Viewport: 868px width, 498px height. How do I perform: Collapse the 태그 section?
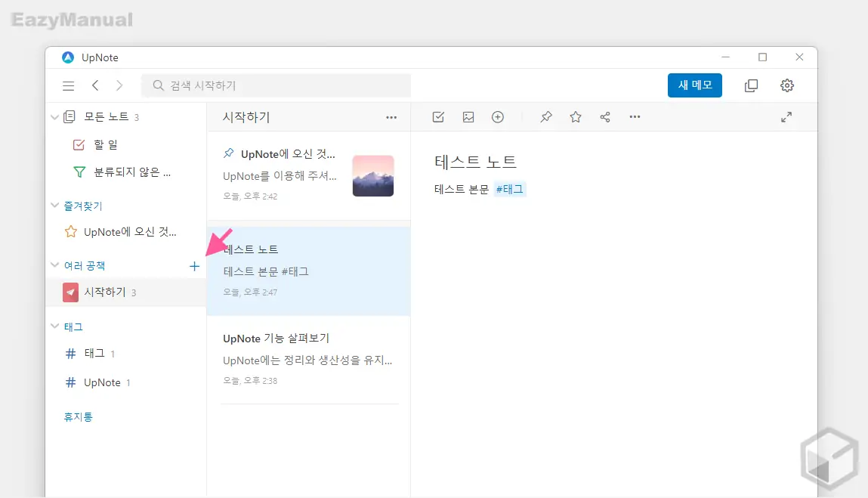click(54, 326)
